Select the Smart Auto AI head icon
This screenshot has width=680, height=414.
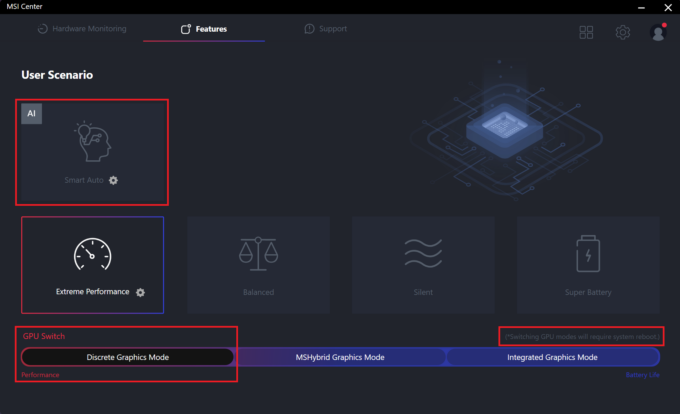pos(92,143)
